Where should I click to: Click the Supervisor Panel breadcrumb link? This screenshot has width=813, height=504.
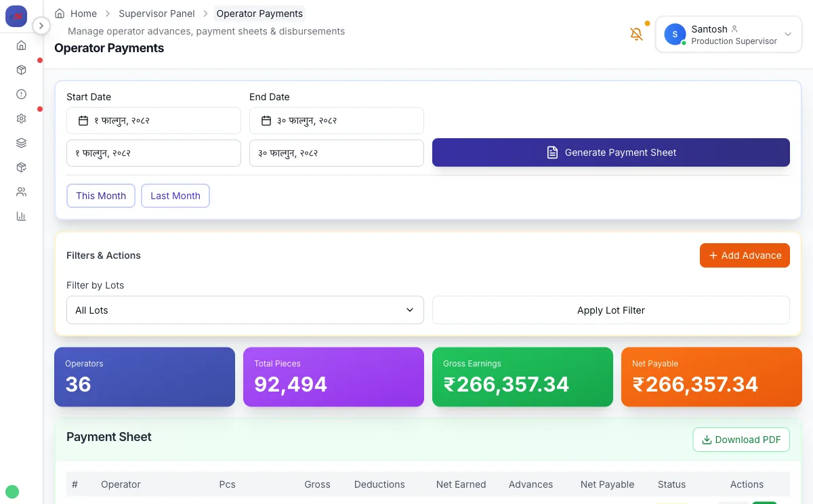(157, 13)
